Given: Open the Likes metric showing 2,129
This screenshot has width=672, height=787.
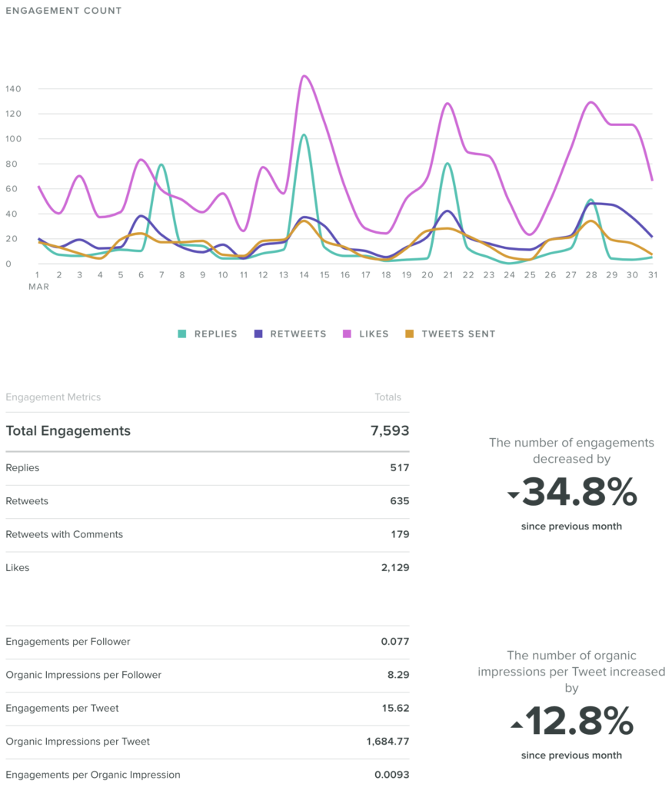Looking at the screenshot, I should (208, 567).
